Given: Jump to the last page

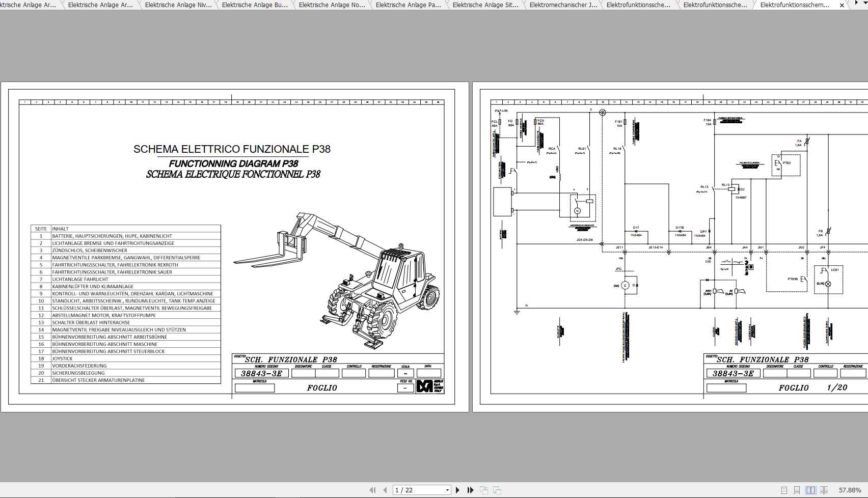Looking at the screenshot, I should 471,490.
